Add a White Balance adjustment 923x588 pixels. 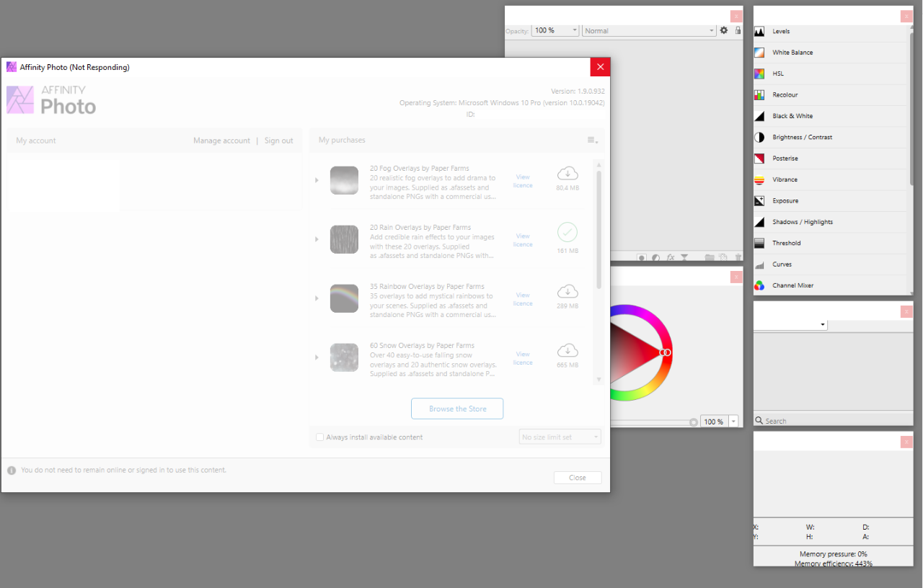pyautogui.click(x=829, y=53)
